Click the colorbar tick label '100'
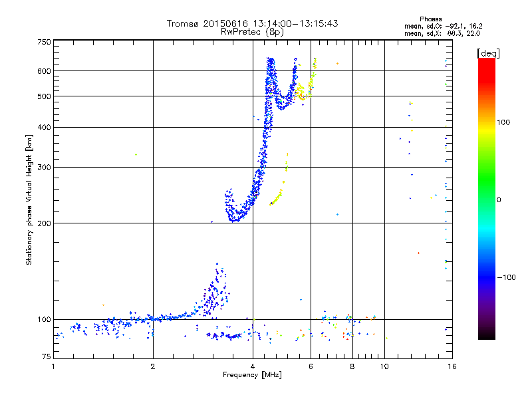Image resolution: width=532 pixels, height=399 pixels. click(x=503, y=122)
